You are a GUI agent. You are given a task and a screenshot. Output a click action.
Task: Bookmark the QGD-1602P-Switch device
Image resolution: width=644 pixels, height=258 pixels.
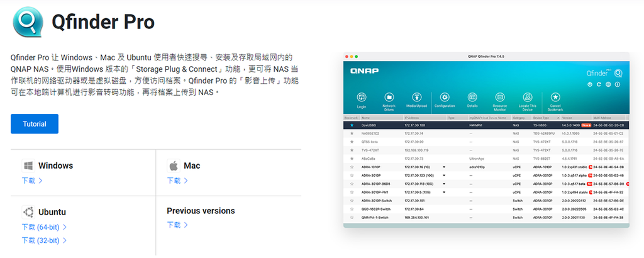[x=352, y=209]
